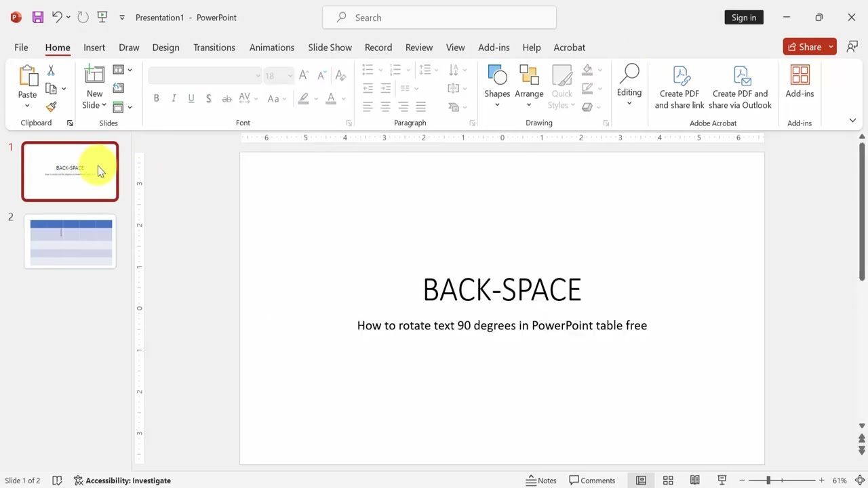Click the 61% zoom level
Image resolution: width=868 pixels, height=488 pixels.
[840, 481]
